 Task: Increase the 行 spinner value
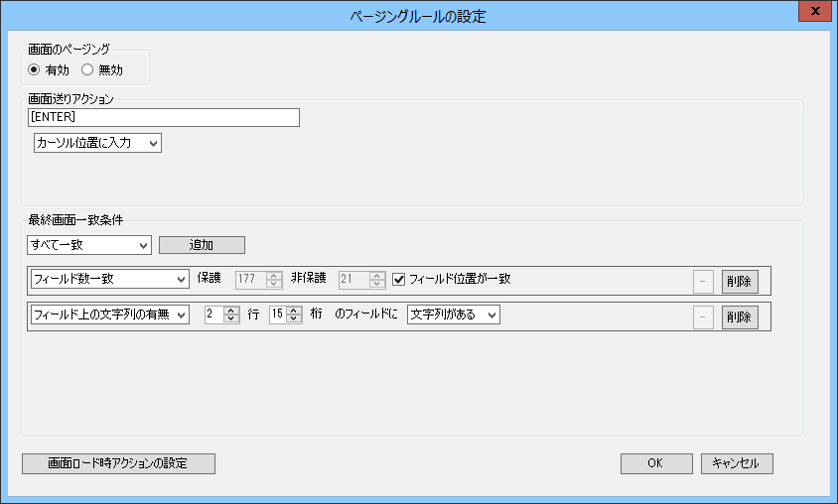[x=231, y=311]
